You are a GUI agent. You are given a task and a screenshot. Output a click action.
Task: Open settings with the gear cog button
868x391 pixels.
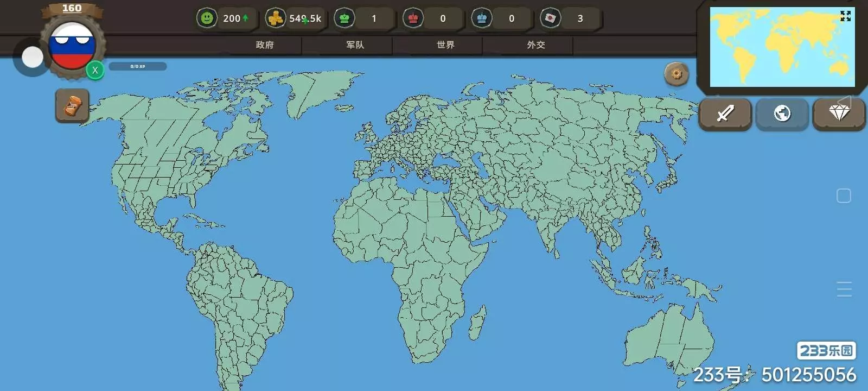point(676,74)
